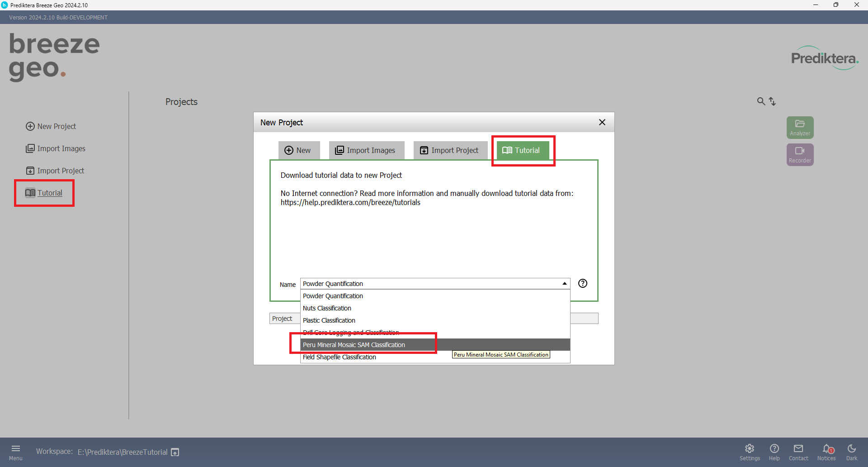Close the New Project dialog
Screen dimensions: 868x467
coord(602,122)
